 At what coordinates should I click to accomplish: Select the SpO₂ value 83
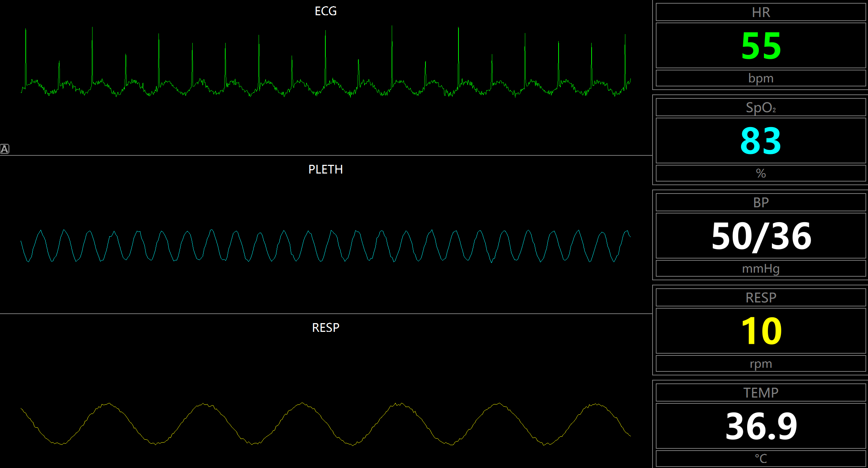point(761,141)
